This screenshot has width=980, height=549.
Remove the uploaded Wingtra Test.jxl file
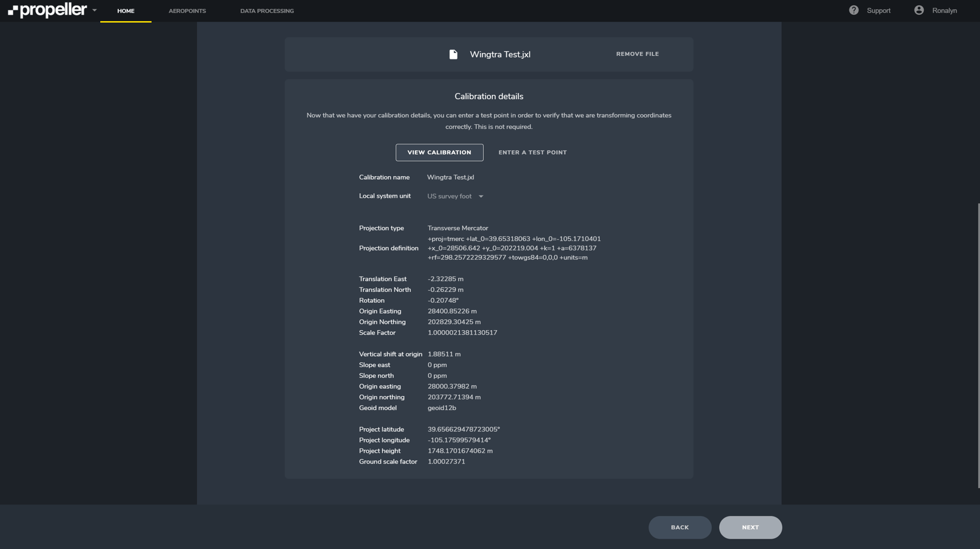click(x=637, y=54)
